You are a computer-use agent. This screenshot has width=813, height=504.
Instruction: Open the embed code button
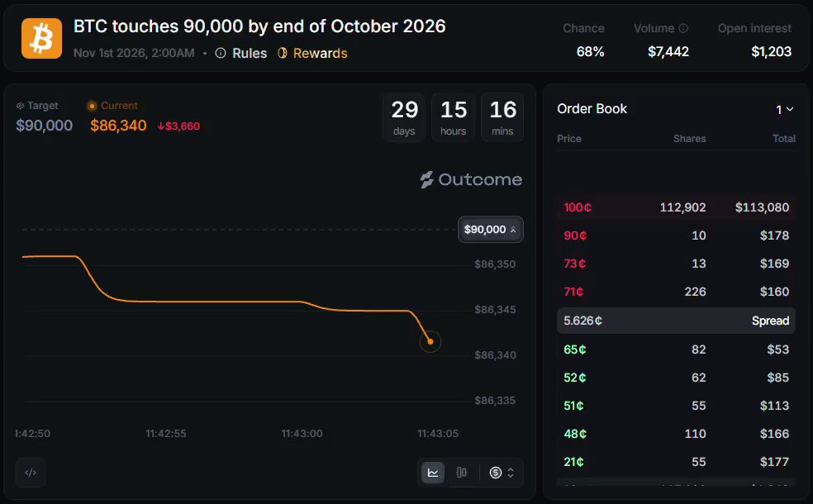pos(31,473)
